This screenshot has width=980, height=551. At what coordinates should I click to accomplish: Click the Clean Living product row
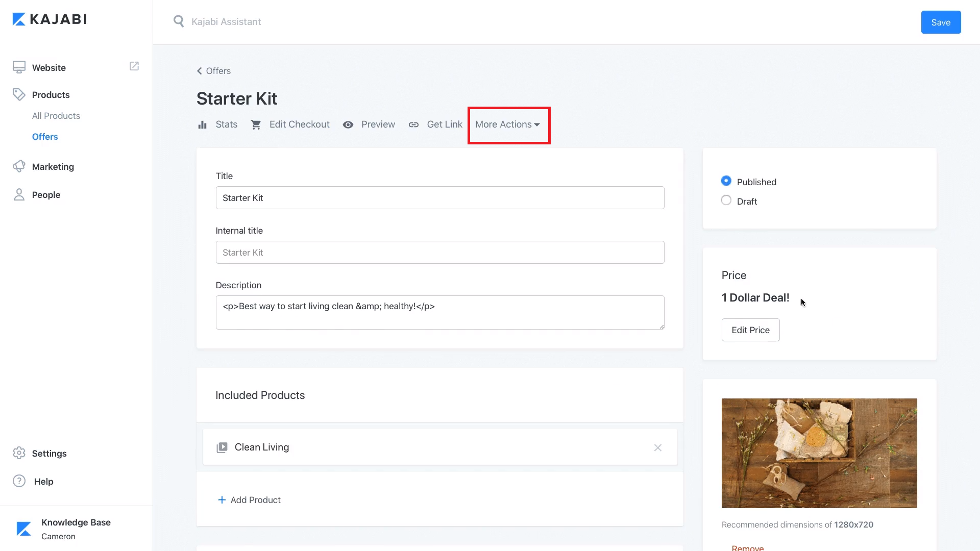(440, 447)
